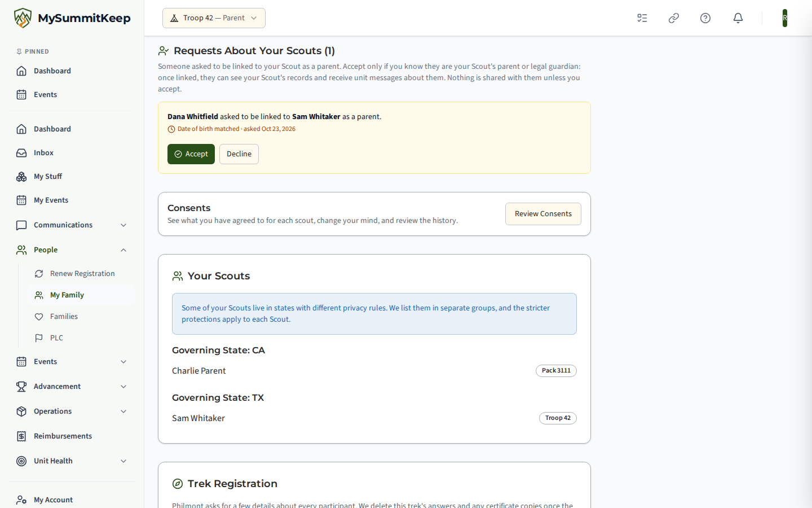Open the user avatar menu
Image resolution: width=812 pixels, height=508 pixels.
click(785, 18)
